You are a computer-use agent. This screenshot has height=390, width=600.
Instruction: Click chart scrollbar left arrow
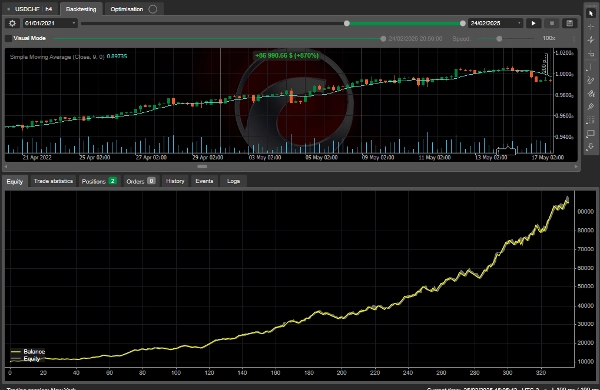(6, 166)
